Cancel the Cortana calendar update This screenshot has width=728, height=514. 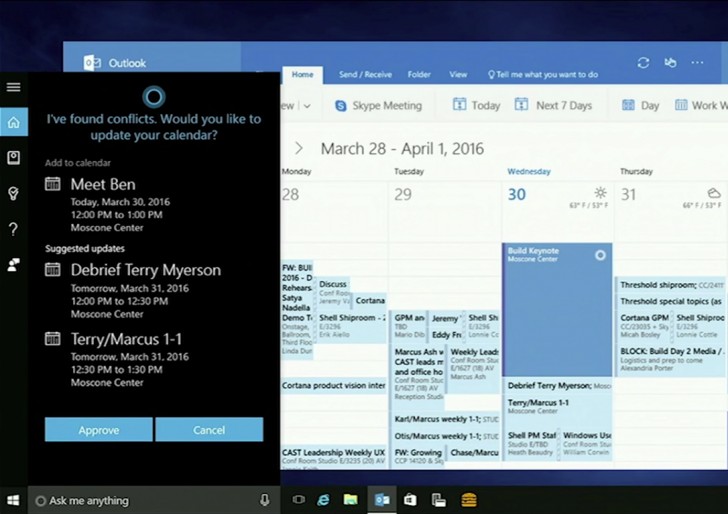[209, 429]
